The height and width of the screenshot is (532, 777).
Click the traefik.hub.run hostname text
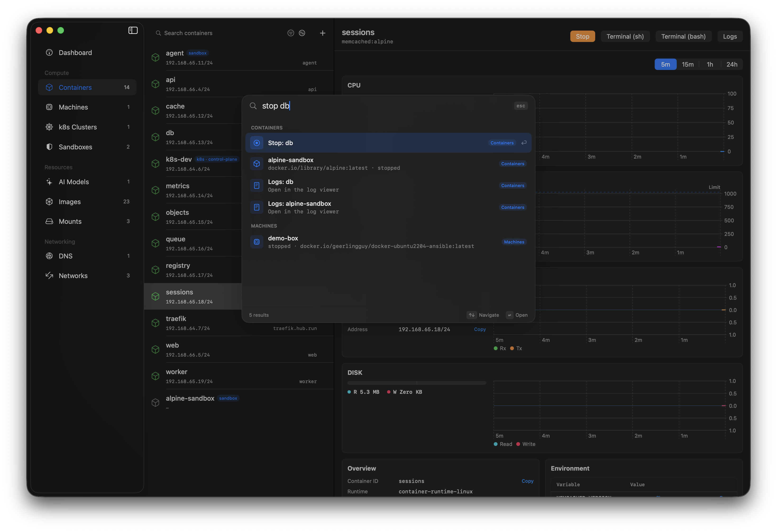[x=295, y=328]
